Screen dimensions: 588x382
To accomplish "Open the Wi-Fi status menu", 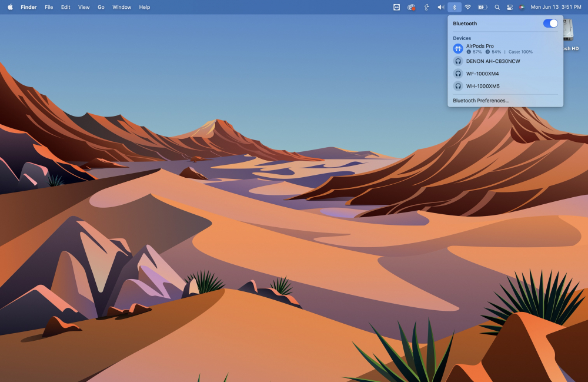I will [468, 7].
